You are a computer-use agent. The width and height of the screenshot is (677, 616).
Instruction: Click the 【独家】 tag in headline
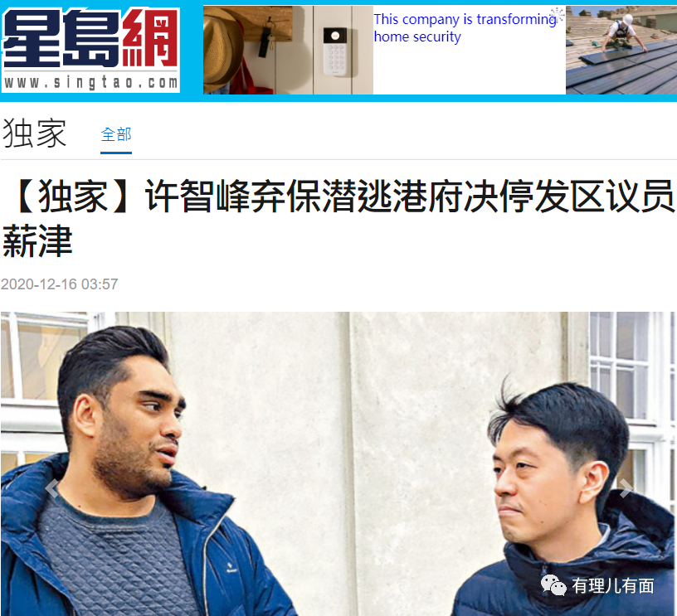point(73,196)
